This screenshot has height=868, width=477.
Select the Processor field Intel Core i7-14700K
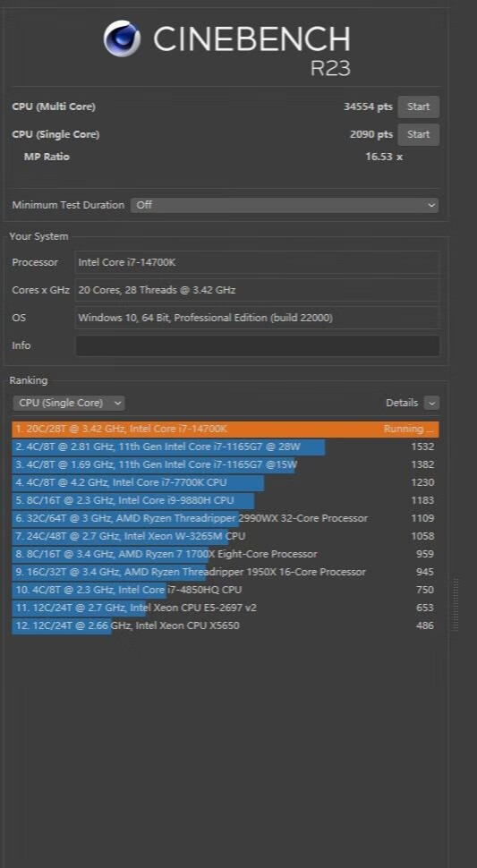(x=258, y=262)
